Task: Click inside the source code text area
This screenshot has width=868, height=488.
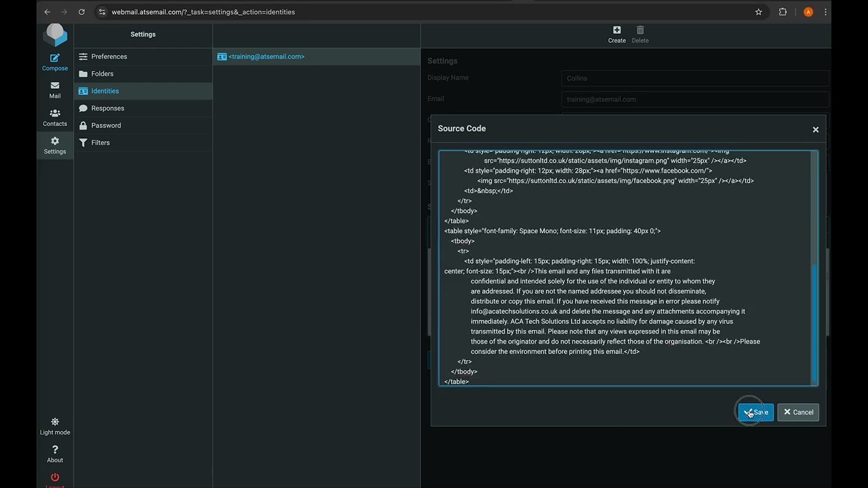Action: (624, 268)
